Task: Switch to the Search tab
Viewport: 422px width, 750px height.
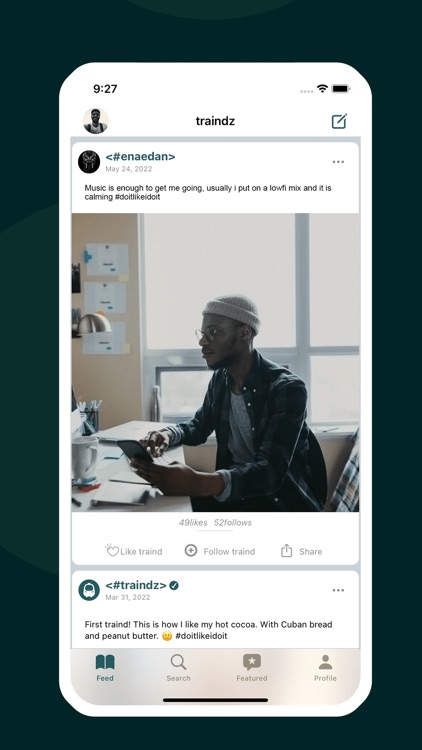Action: pos(178,668)
